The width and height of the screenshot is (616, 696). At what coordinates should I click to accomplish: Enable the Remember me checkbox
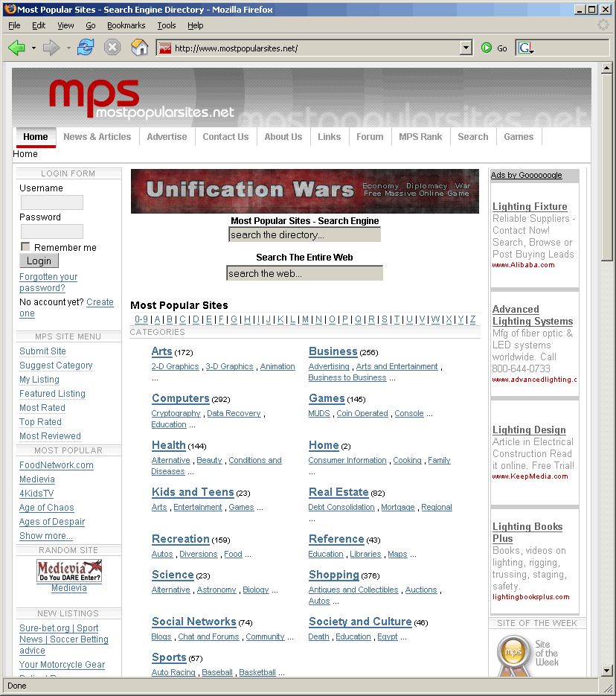[25, 246]
